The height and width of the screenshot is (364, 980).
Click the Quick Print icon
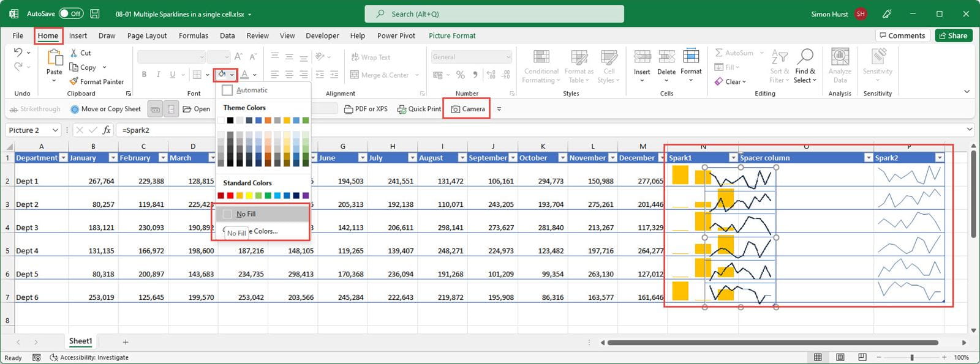pyautogui.click(x=402, y=109)
